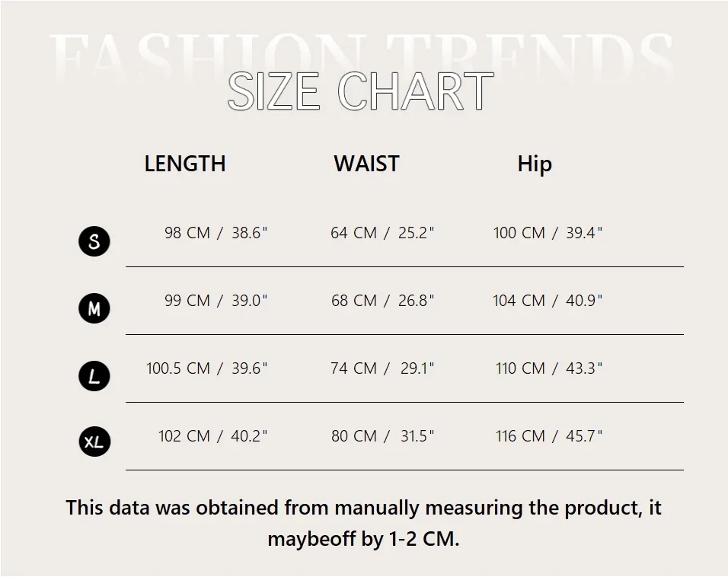Click the M size badge icon
This screenshot has width=728, height=577.
pos(94,308)
